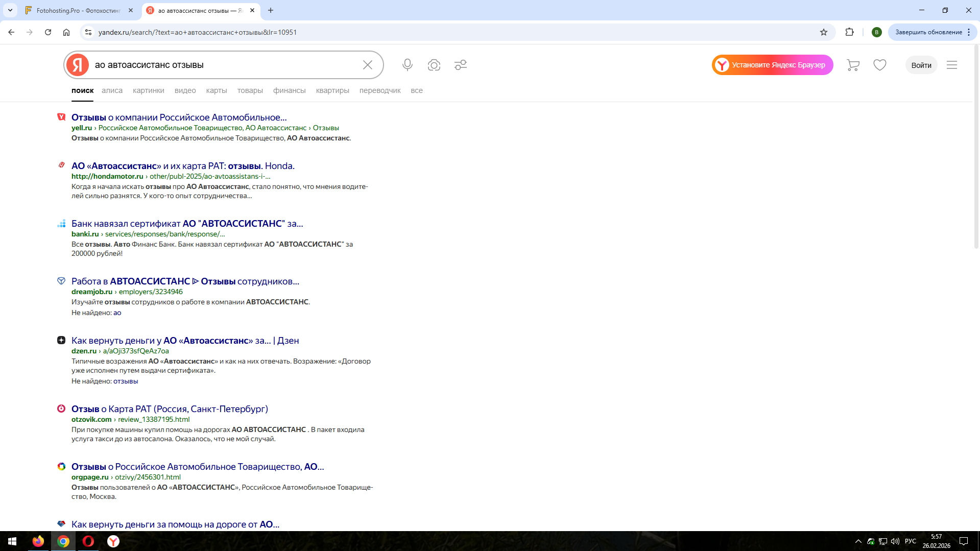980x551 pixels.
Task: Select the 'квартиры' search tab
Action: (x=332, y=90)
